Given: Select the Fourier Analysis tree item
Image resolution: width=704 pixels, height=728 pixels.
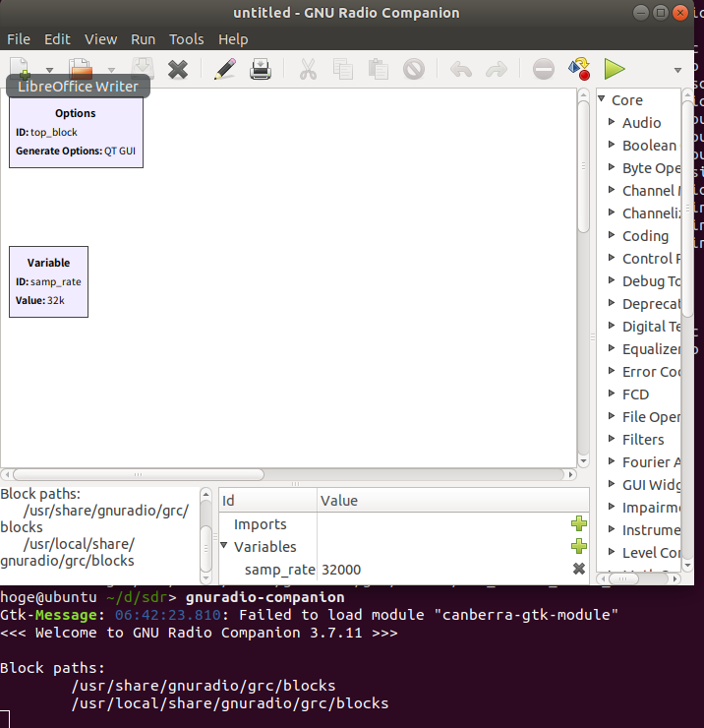Looking at the screenshot, I should click(x=651, y=462).
